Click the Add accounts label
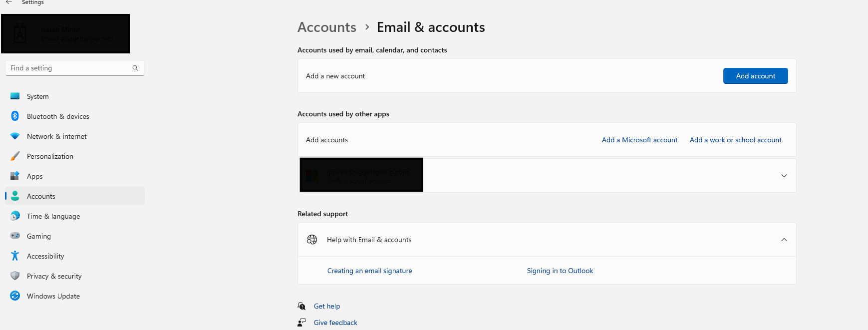The width and height of the screenshot is (868, 330). pos(327,140)
